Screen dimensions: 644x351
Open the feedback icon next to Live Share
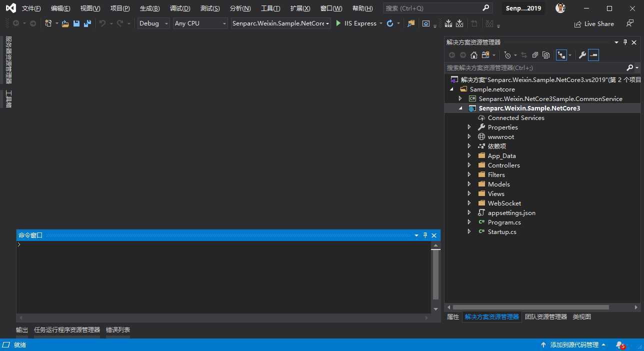(630, 23)
